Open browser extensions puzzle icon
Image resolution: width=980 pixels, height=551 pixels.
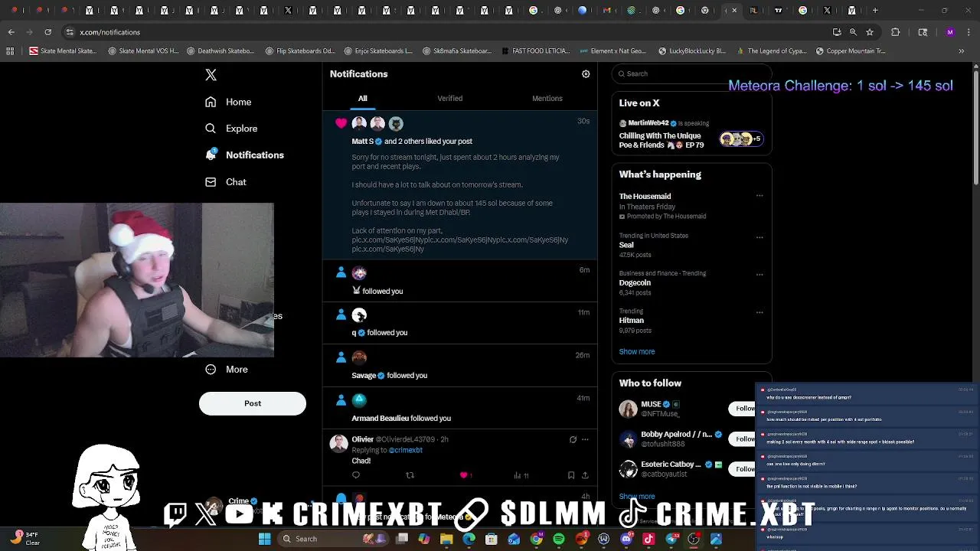tap(896, 32)
